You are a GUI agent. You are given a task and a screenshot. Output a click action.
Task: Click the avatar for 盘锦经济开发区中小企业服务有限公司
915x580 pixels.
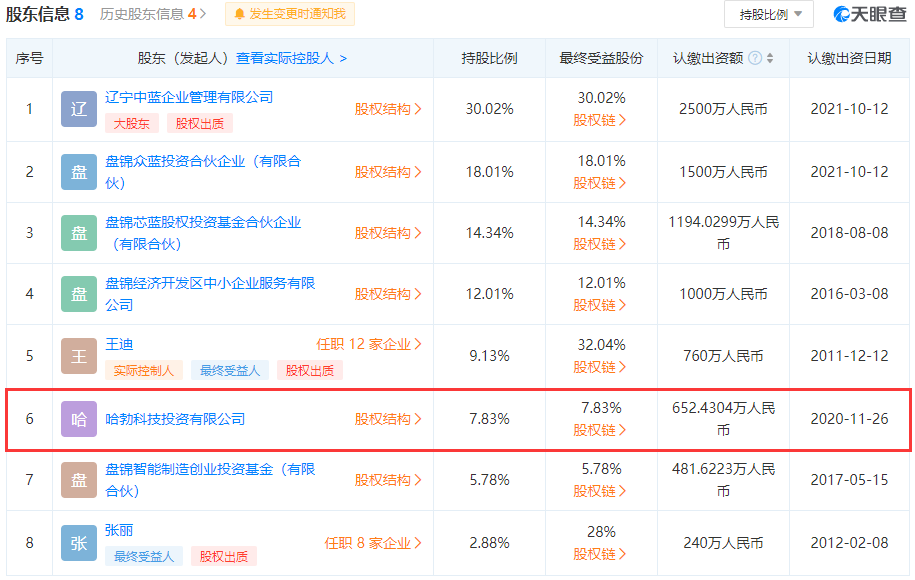(x=78, y=294)
